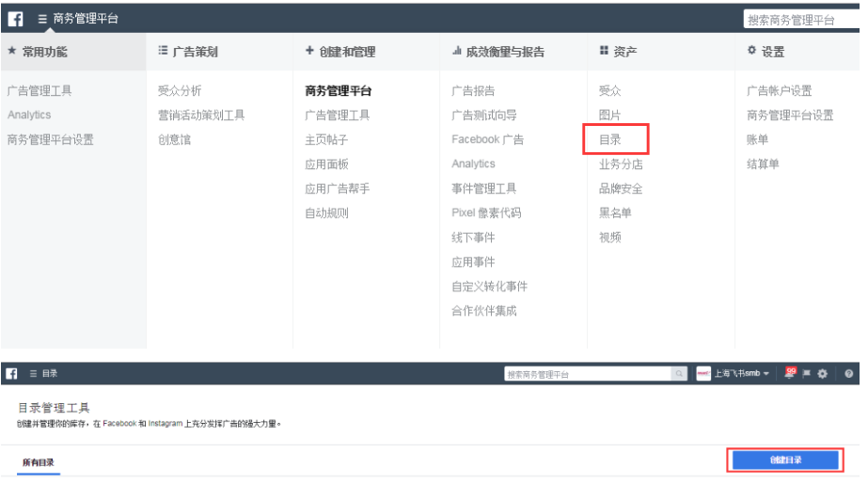Click the magnifier search button
The width and height of the screenshot is (868, 483).
[x=679, y=374]
